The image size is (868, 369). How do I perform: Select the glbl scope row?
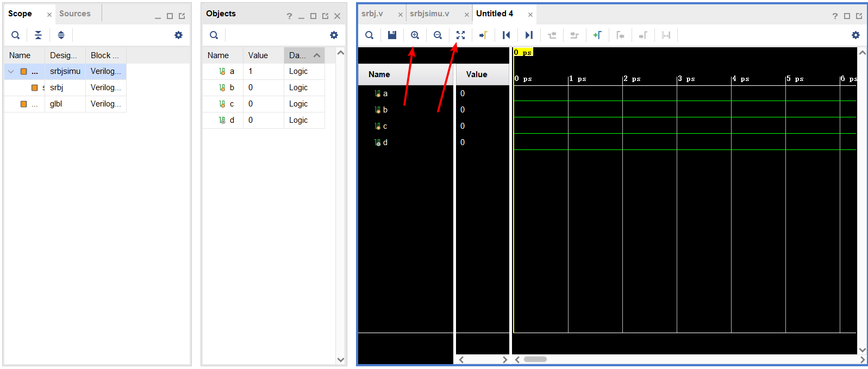click(x=56, y=104)
